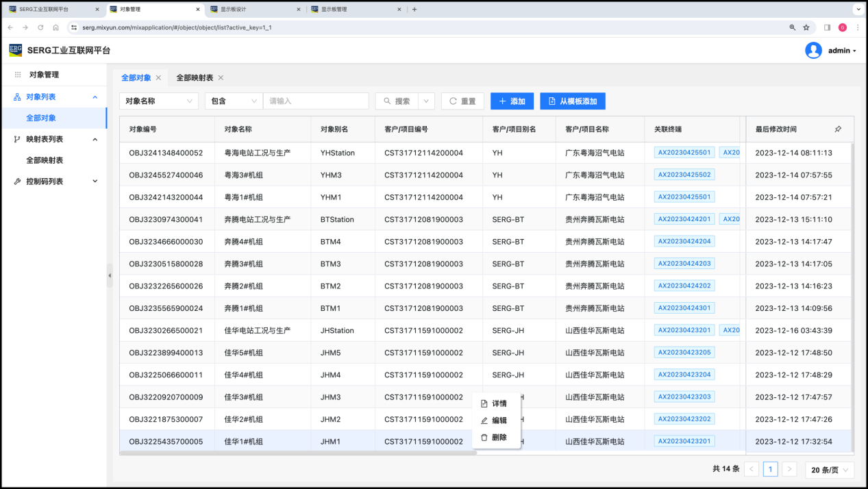868x489 pixels.
Task: Click the 从模板添加 button
Action: [572, 101]
